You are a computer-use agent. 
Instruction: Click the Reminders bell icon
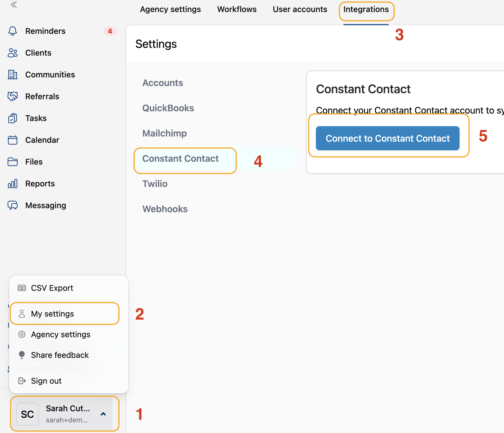point(13,31)
